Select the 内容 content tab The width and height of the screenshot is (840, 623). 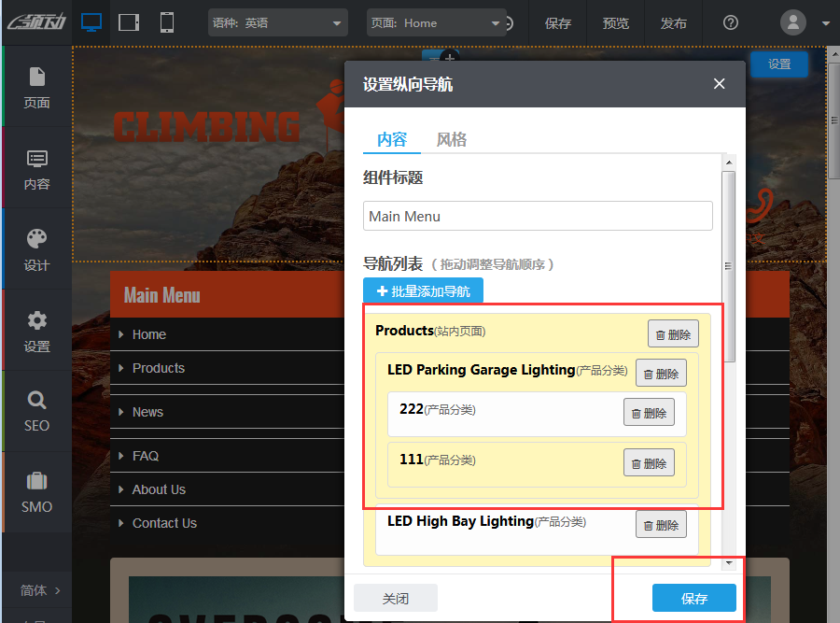point(392,140)
